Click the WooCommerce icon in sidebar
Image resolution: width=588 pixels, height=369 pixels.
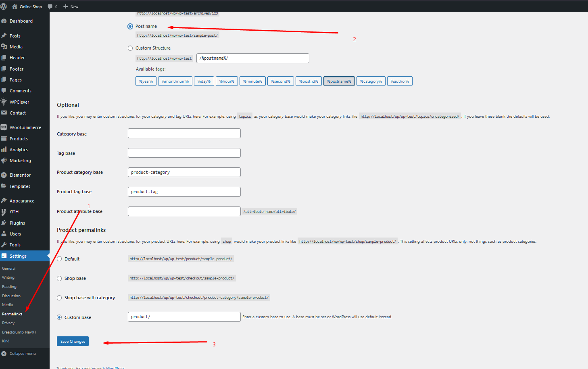4,127
